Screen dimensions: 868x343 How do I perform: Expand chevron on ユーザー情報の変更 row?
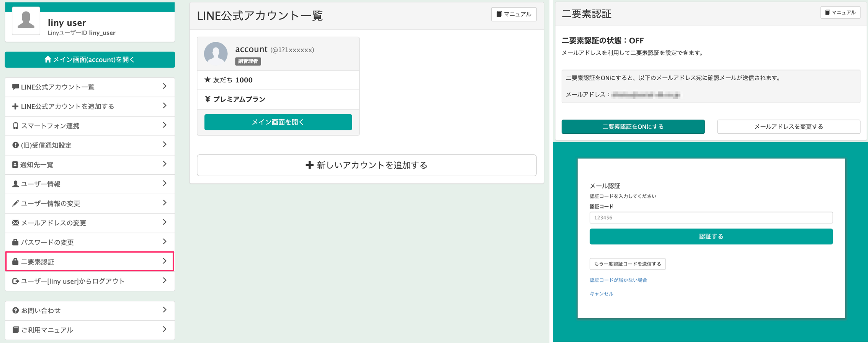tap(165, 203)
